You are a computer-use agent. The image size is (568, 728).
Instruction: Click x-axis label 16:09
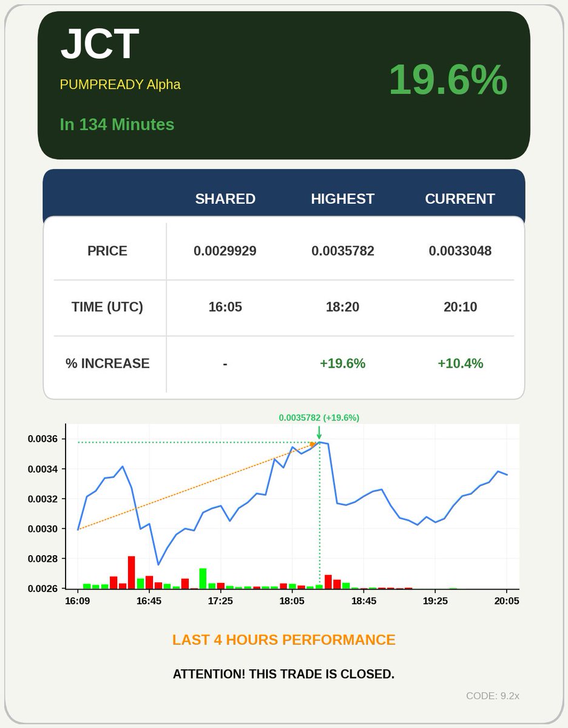click(x=78, y=601)
